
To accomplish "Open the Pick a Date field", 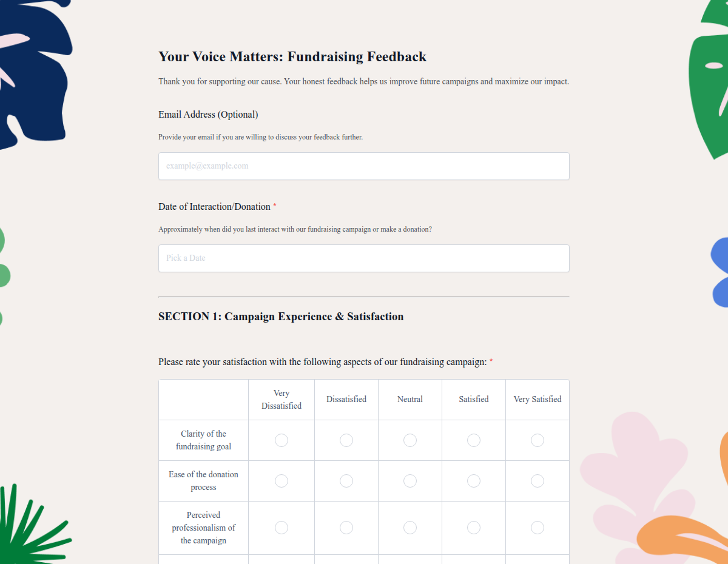I will [363, 258].
